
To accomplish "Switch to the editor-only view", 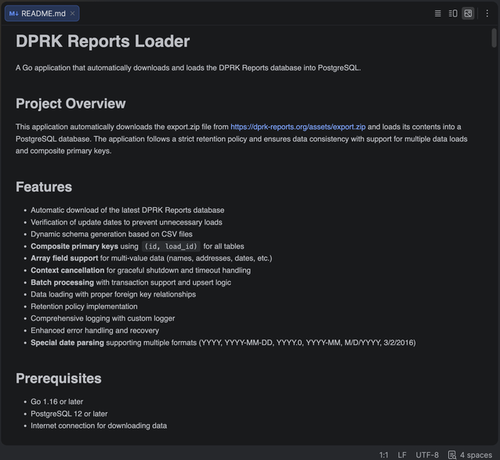I will (438, 13).
